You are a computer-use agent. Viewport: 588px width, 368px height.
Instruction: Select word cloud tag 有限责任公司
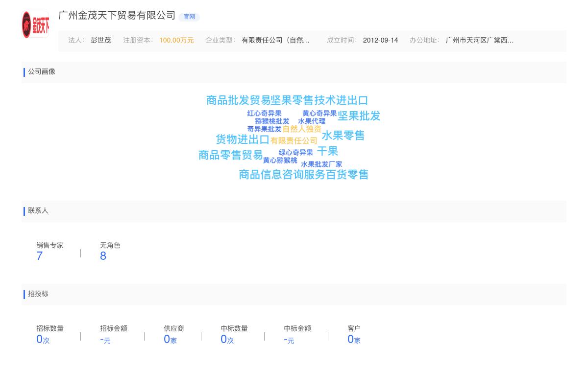point(294,141)
